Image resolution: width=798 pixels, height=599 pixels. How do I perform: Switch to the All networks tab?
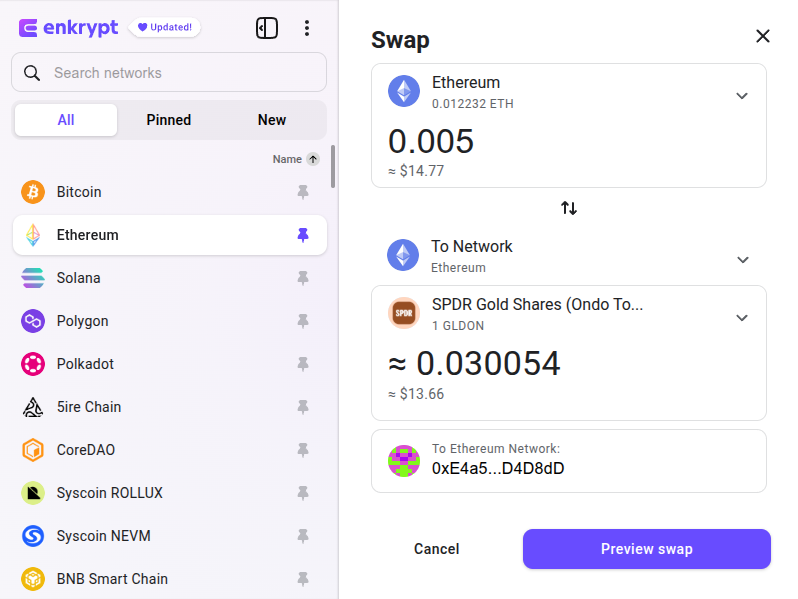pyautogui.click(x=66, y=120)
